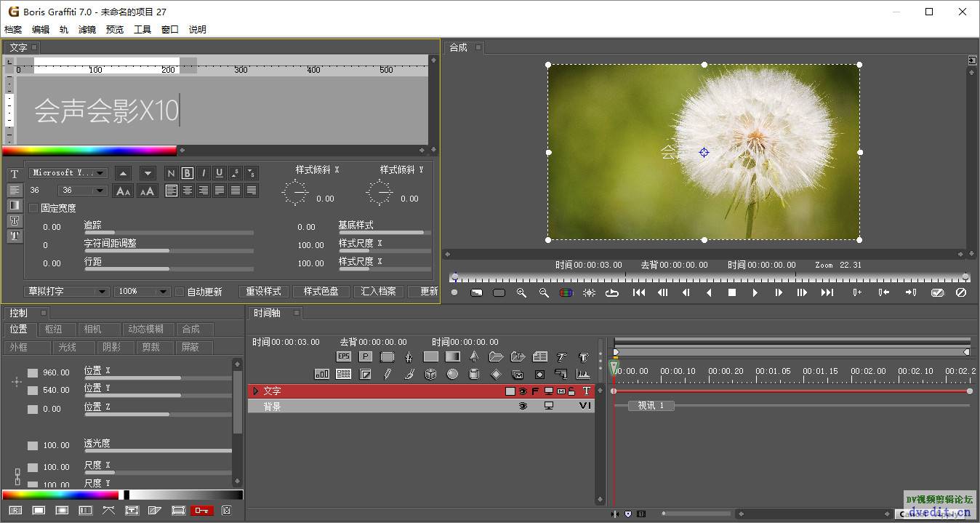Click the 3D cube icon in timeline toolbar
Image resolution: width=980 pixels, height=523 pixels.
pyautogui.click(x=430, y=374)
